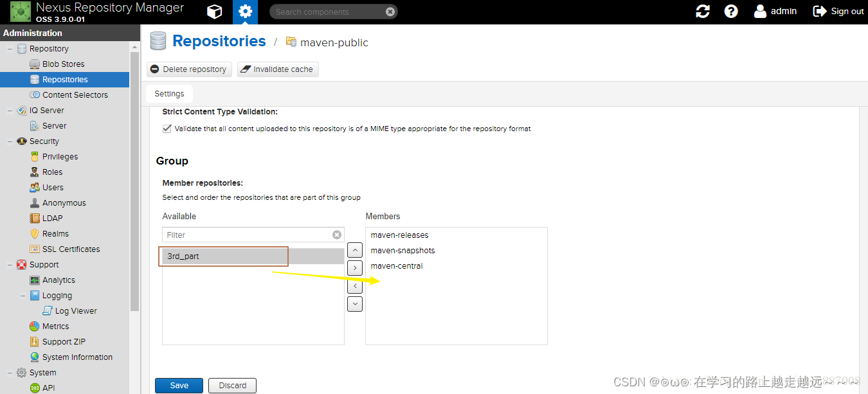The image size is (868, 394).
Task: Select maven-releases in Members list
Action: (x=457, y=235)
